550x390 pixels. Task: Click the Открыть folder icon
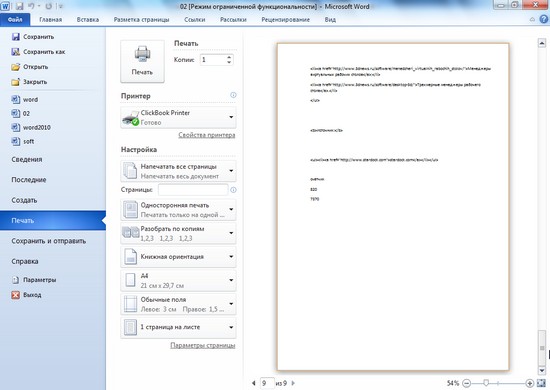(x=16, y=67)
